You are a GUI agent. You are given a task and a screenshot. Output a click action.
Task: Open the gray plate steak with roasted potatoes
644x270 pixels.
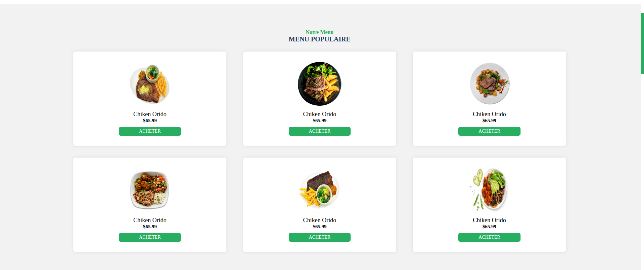point(490,84)
